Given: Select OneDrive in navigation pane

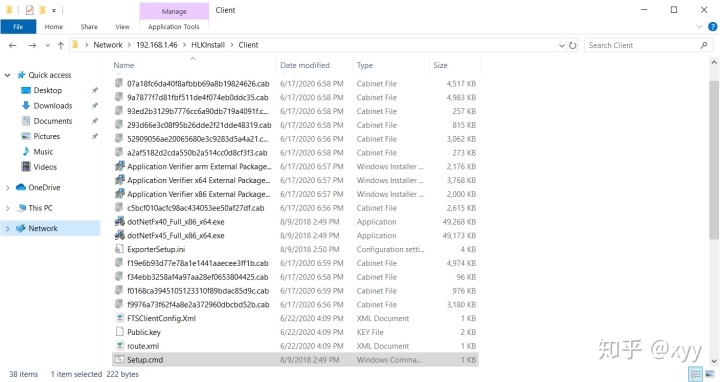Looking at the screenshot, I should [x=44, y=187].
